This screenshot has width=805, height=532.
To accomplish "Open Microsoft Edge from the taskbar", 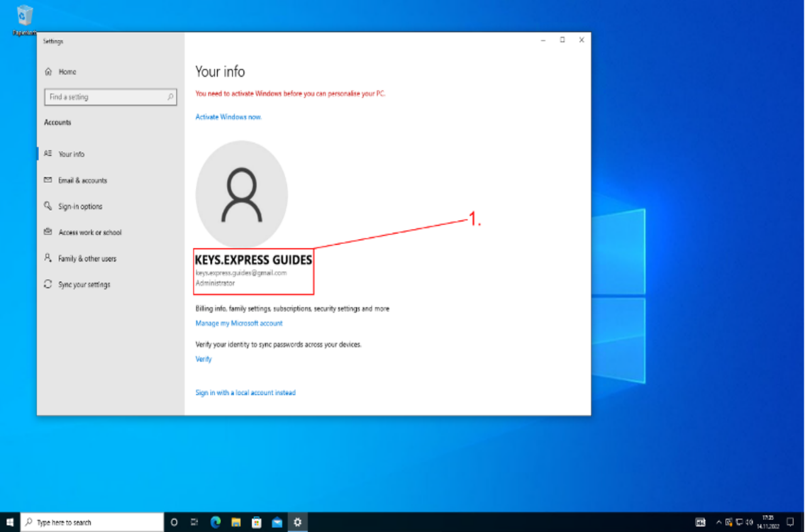I will (x=215, y=522).
